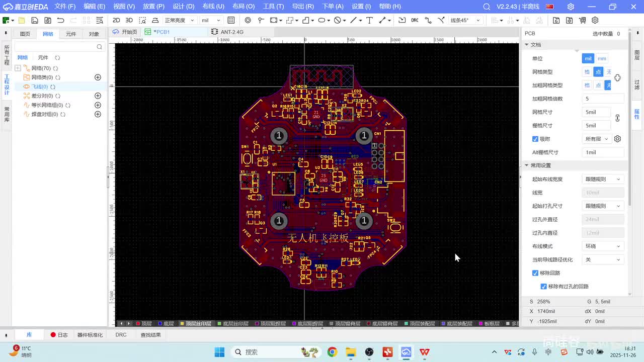Screen dimensions: 644x362
Task: Select the single routing tool
Action: coord(428,20)
